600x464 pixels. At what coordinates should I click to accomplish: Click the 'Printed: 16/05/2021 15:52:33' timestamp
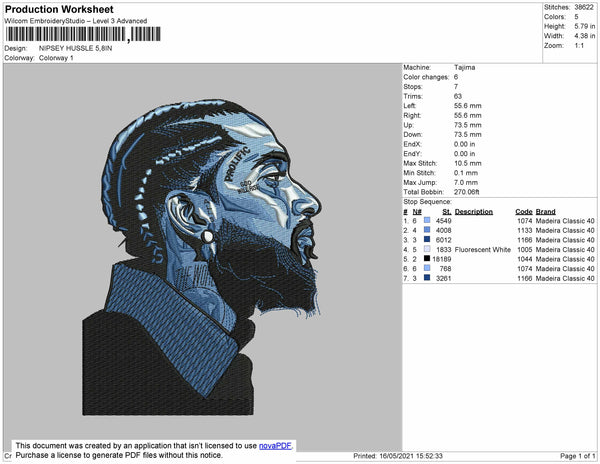[x=398, y=456]
